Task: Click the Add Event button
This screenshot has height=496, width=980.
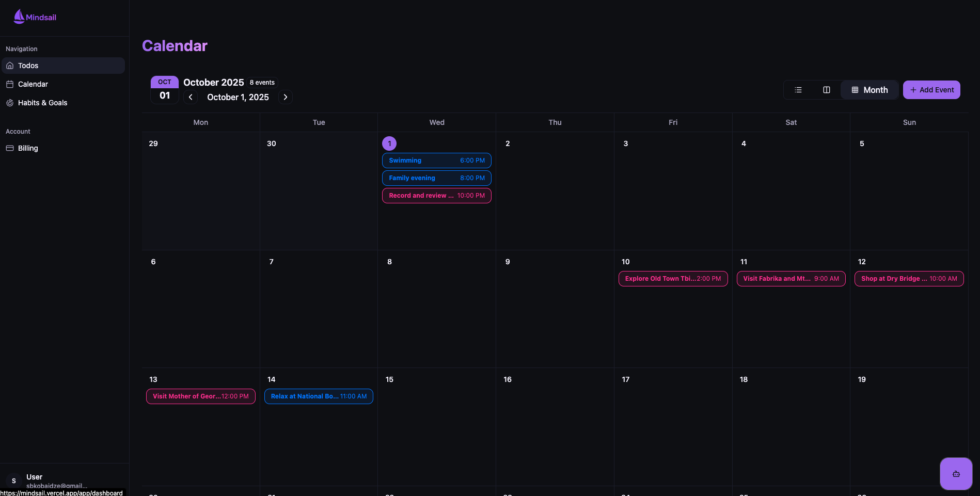Action: pyautogui.click(x=931, y=90)
